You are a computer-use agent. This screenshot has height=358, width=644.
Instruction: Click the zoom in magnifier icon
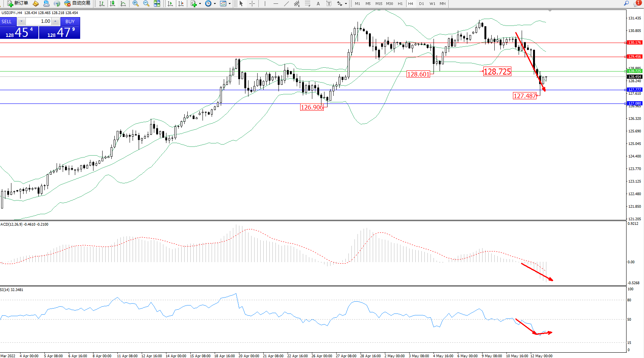pyautogui.click(x=136, y=3)
